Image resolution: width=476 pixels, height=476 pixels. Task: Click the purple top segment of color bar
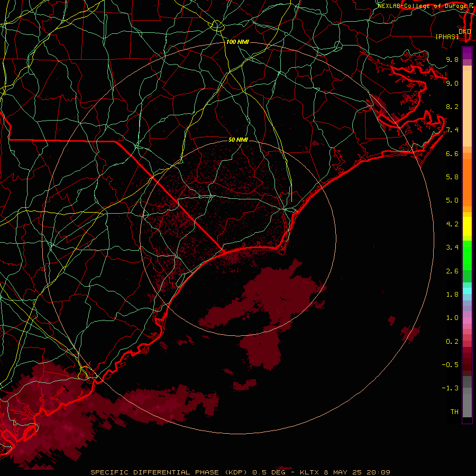point(467,53)
